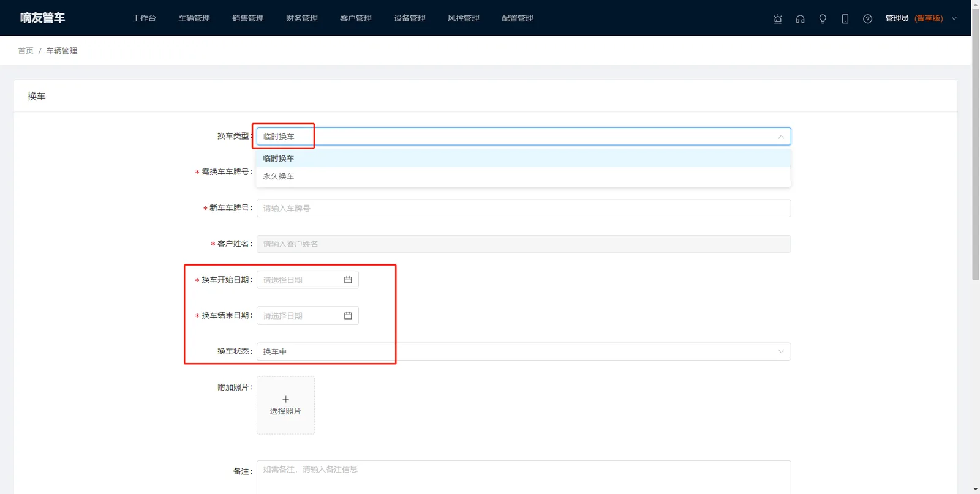The image size is (980, 494).
Task: Click into the 备注 text area
Action: coord(524,477)
